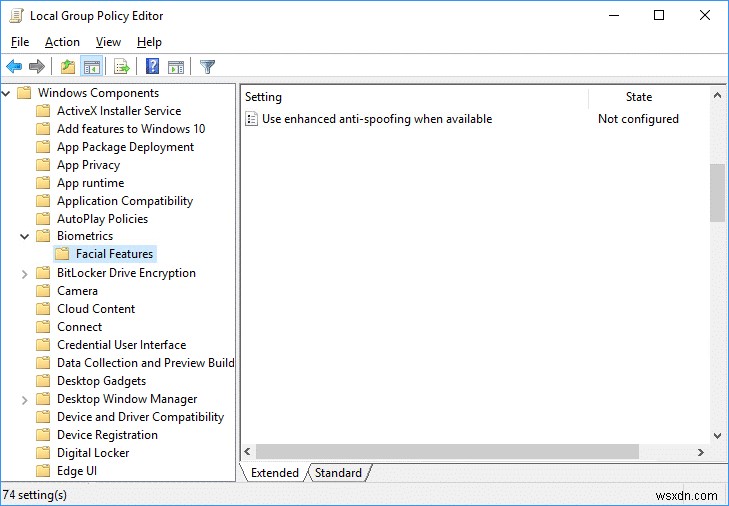The image size is (729, 506).
Task: Maximize the Local Group Policy Editor window
Action: coord(659,15)
